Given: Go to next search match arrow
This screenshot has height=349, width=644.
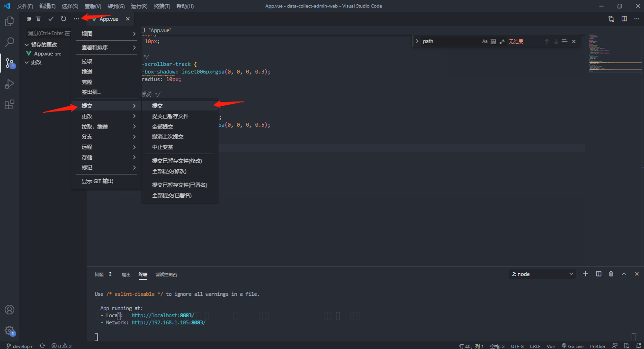Looking at the screenshot, I should (556, 42).
